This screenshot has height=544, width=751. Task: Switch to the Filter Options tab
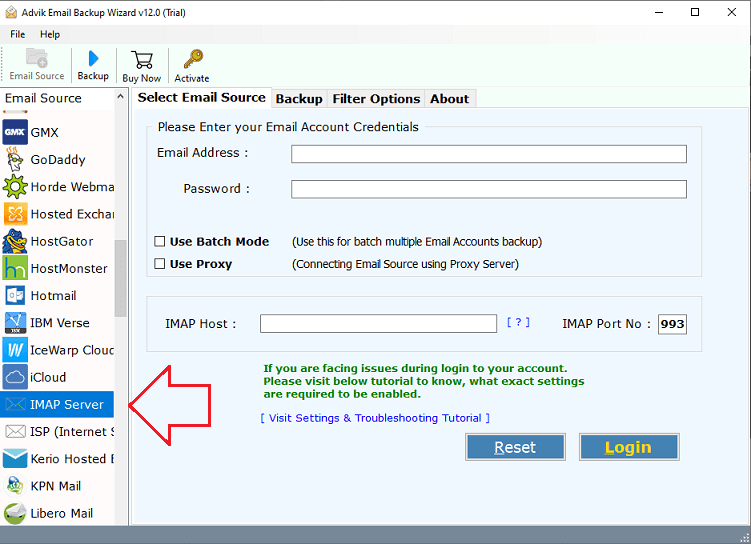376,99
